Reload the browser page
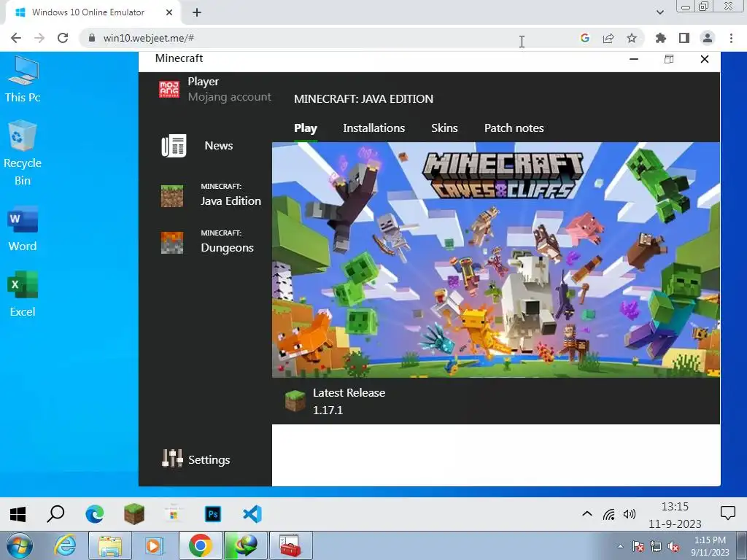 click(x=63, y=38)
